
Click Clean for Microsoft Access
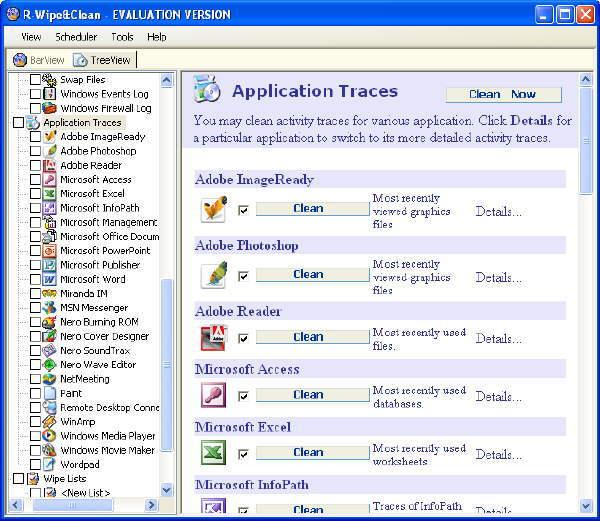[313, 395]
